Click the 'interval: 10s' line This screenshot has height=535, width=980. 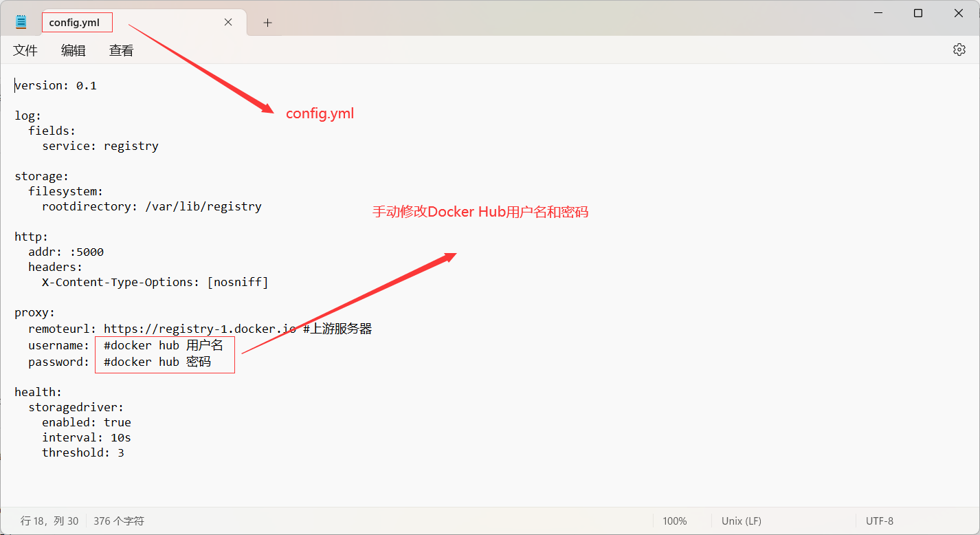pyautogui.click(x=87, y=437)
